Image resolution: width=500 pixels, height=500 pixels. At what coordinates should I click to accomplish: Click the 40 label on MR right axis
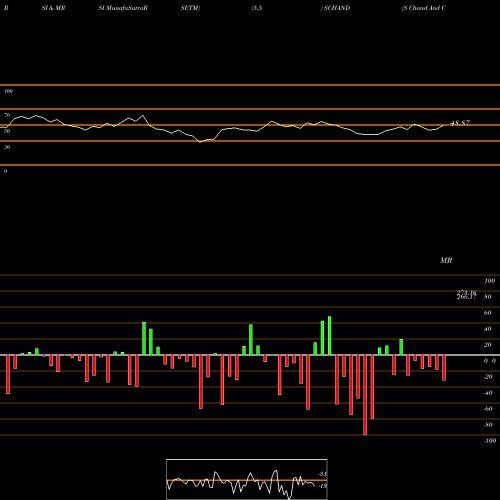tap(488, 329)
